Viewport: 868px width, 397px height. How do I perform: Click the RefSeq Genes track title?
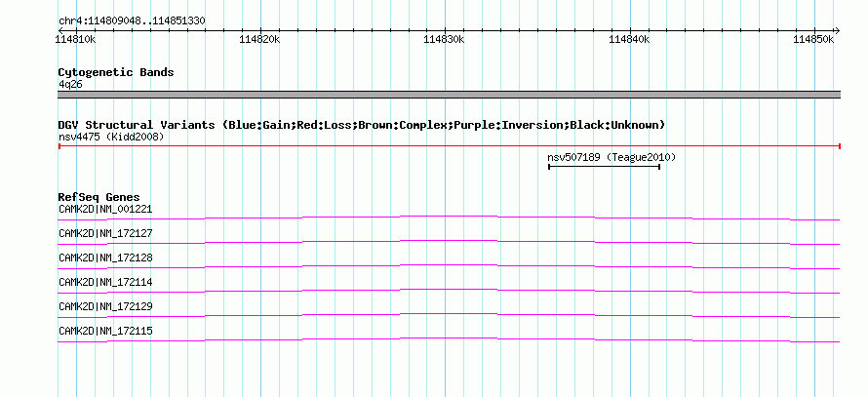click(99, 197)
